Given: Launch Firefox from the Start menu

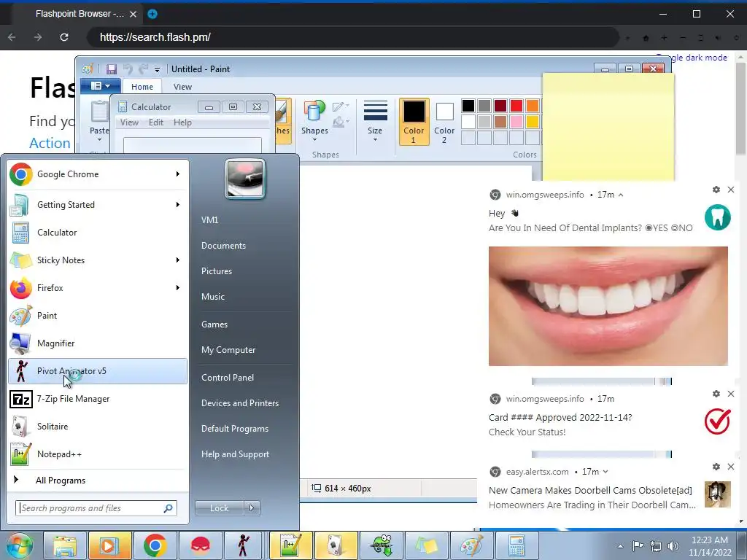Looking at the screenshot, I should point(98,287).
